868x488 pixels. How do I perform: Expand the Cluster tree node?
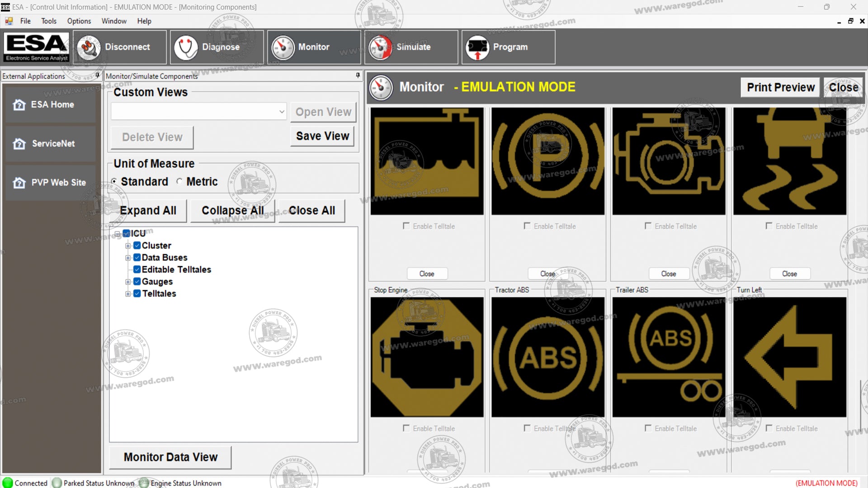click(128, 246)
